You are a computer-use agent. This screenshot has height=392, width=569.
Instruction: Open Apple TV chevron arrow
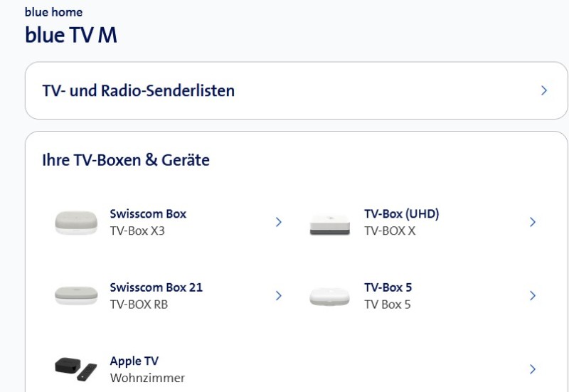pos(532,369)
